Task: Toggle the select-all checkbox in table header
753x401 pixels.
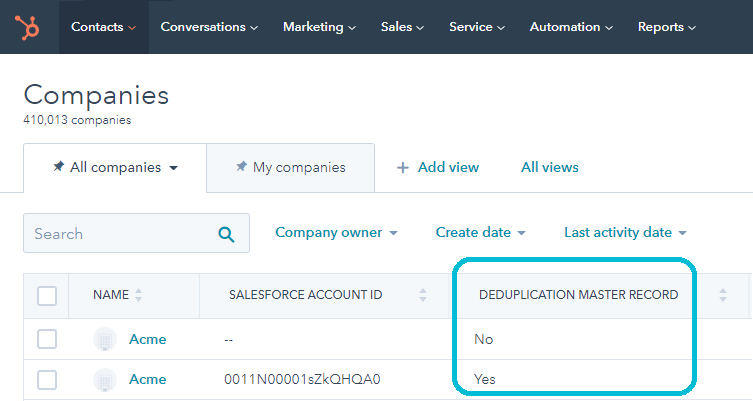Action: (47, 296)
